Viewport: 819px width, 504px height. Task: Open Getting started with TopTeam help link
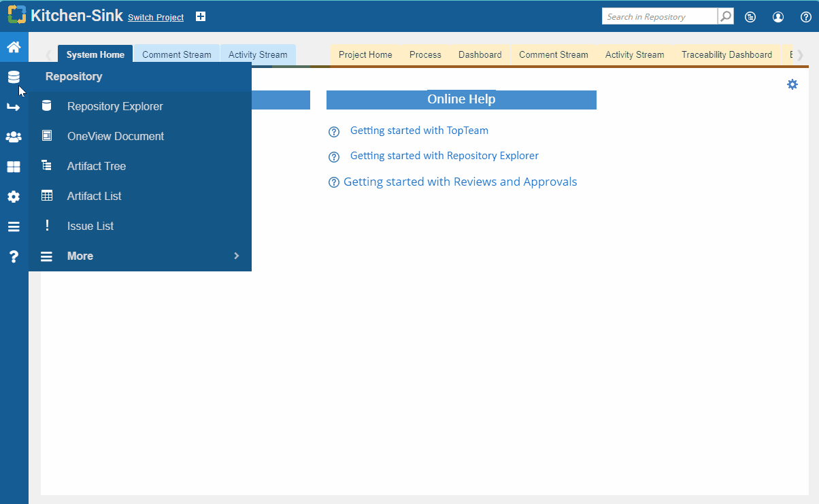[x=419, y=131]
